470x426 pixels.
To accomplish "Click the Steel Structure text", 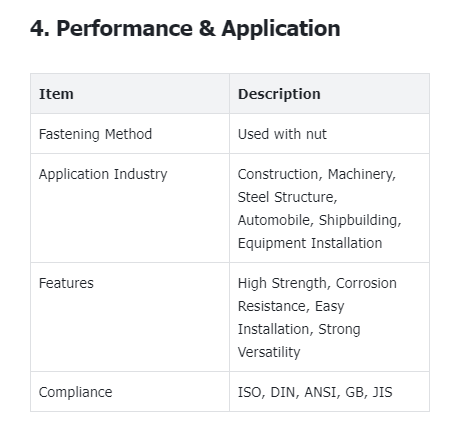I will point(287,197).
